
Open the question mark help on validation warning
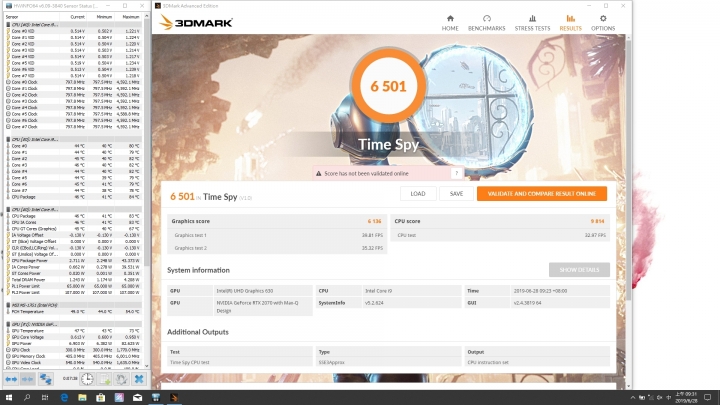coord(456,174)
